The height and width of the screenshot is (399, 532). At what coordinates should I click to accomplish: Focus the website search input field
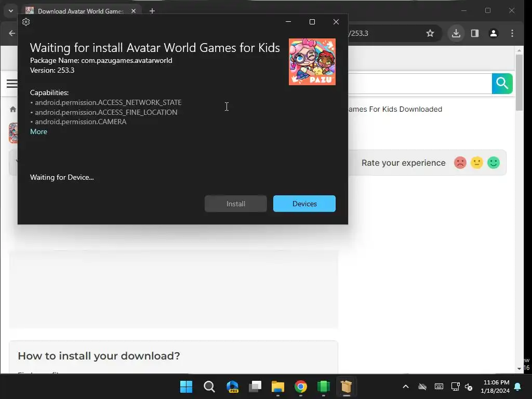tap(420, 84)
